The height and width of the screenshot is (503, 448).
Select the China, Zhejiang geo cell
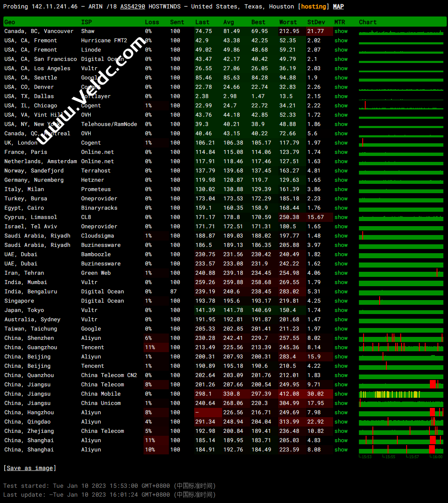(29, 431)
